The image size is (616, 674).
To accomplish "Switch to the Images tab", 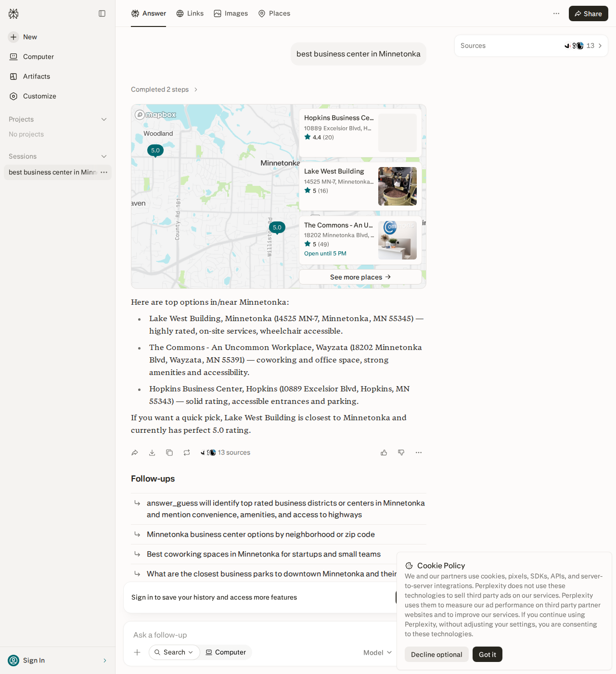I will pos(231,13).
